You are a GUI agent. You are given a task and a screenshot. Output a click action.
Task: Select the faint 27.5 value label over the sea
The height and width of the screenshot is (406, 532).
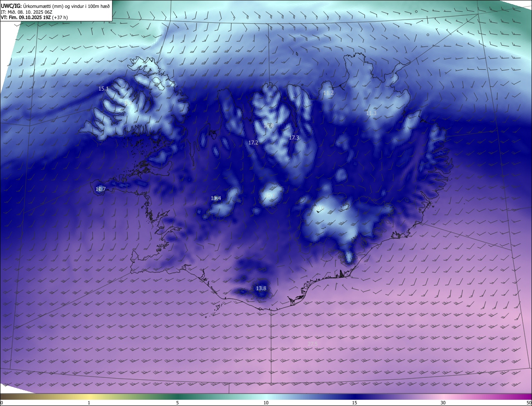coord(313,344)
